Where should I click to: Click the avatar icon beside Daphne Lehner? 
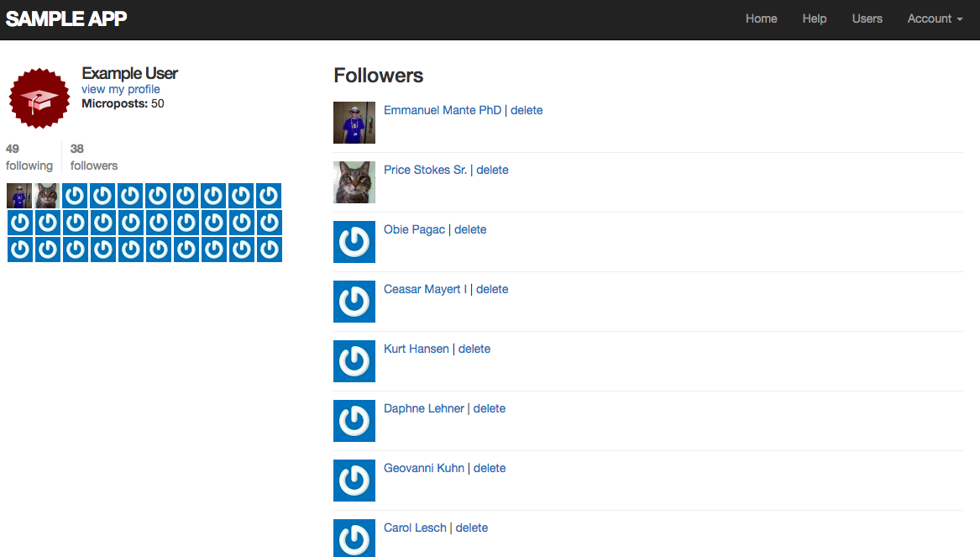pyautogui.click(x=354, y=421)
